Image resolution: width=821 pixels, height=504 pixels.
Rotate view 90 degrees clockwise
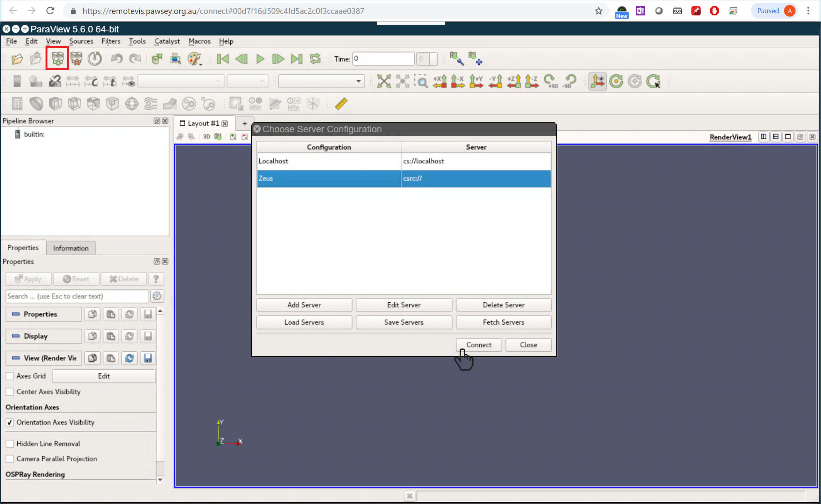pyautogui.click(x=551, y=81)
